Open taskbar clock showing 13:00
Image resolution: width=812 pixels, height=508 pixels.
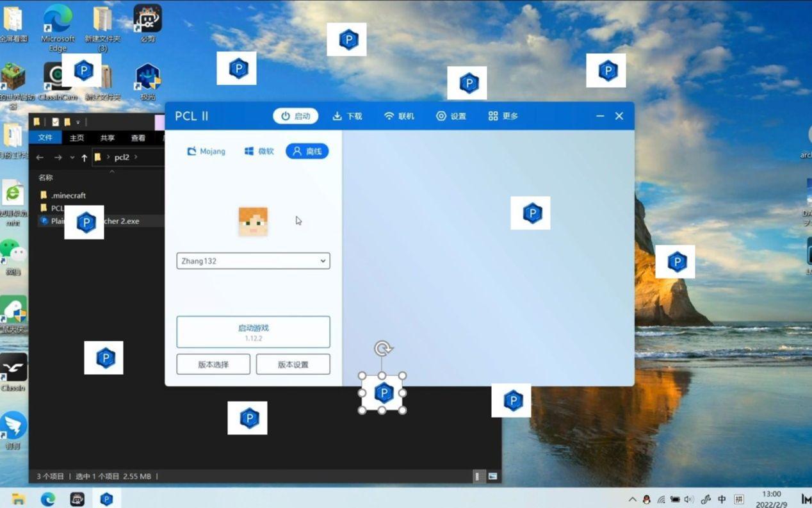click(x=772, y=498)
